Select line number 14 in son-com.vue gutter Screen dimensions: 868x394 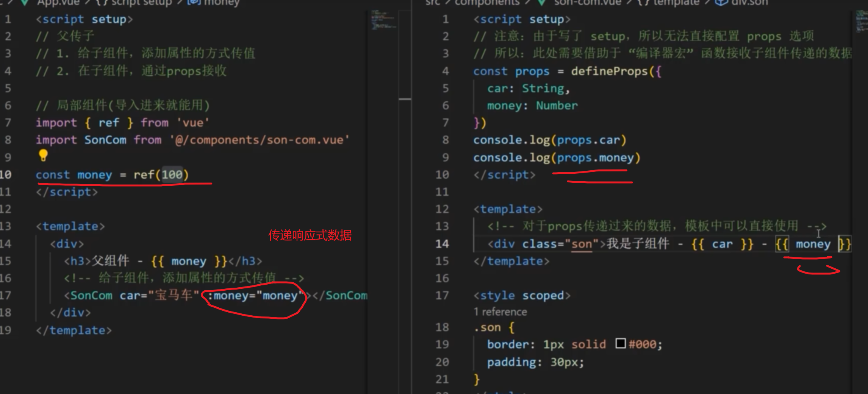[x=442, y=244]
